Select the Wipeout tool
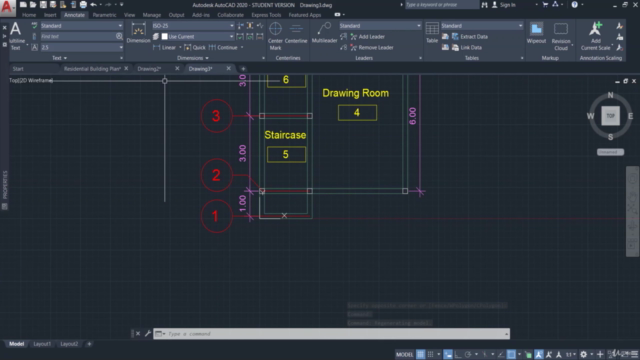 [536, 33]
